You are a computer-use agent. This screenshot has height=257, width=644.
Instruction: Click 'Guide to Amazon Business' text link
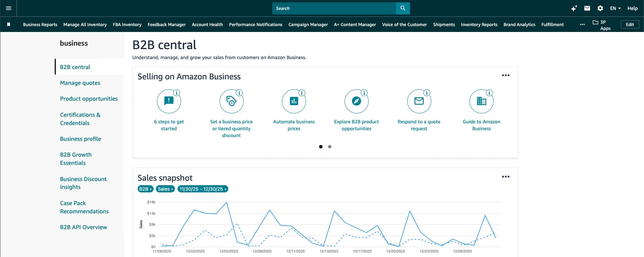pyautogui.click(x=482, y=125)
